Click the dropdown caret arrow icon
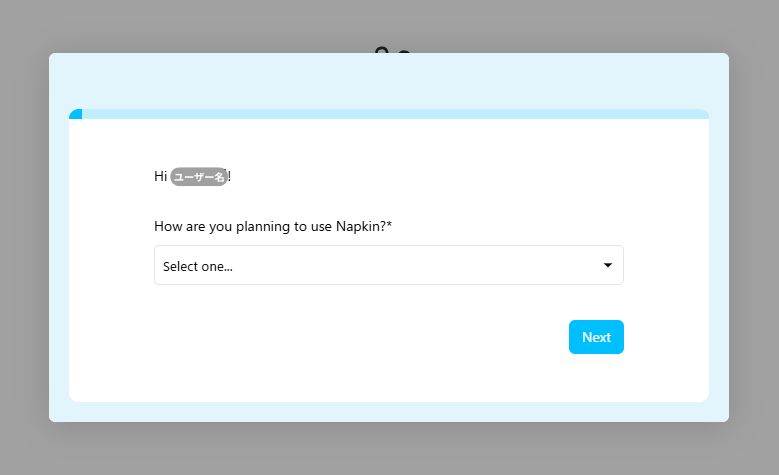The width and height of the screenshot is (779, 475). [x=607, y=265]
